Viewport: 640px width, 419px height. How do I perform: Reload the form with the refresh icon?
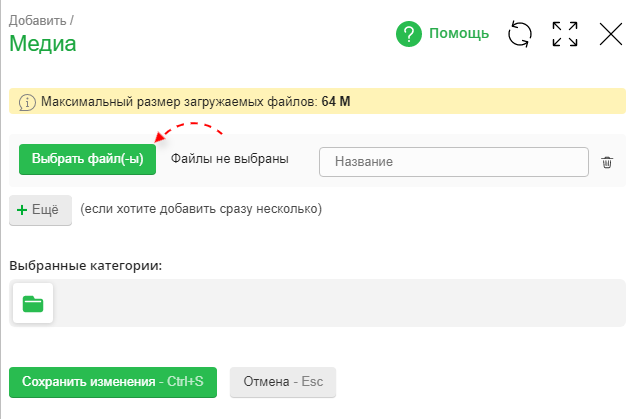click(x=520, y=34)
